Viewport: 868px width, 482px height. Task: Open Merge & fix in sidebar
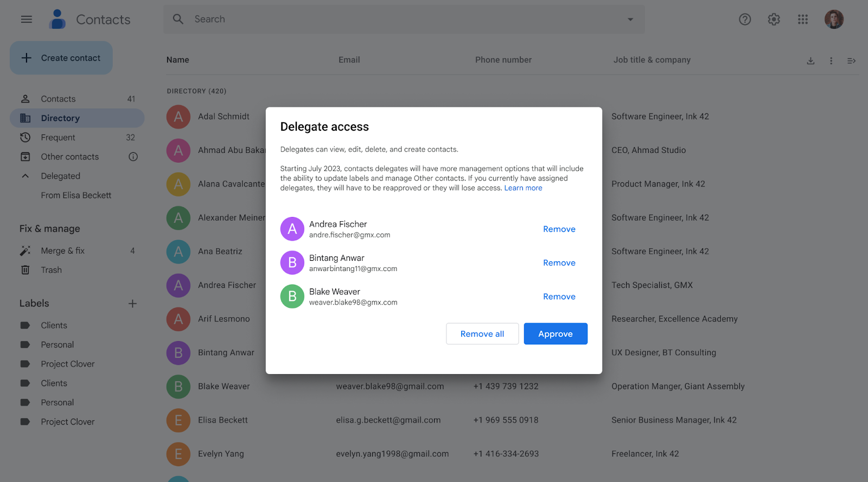tap(62, 250)
